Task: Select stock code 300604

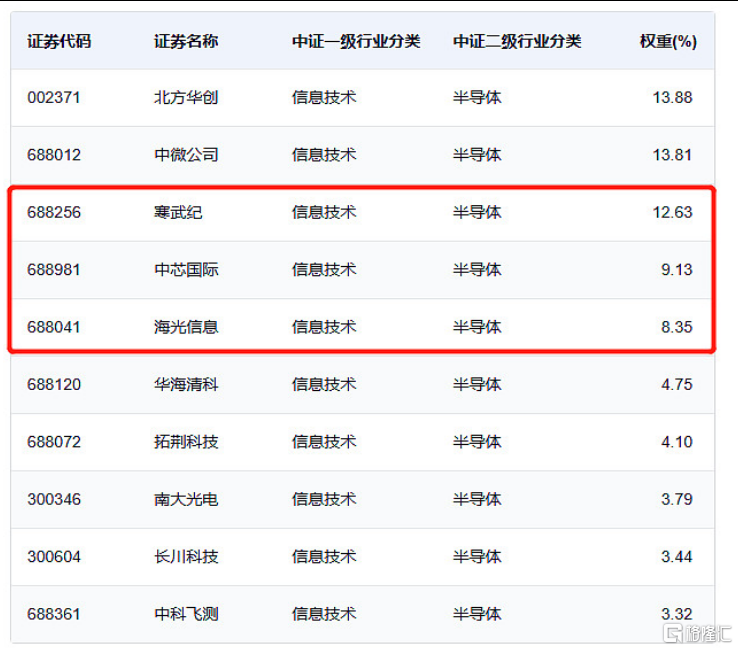Action: [54, 557]
